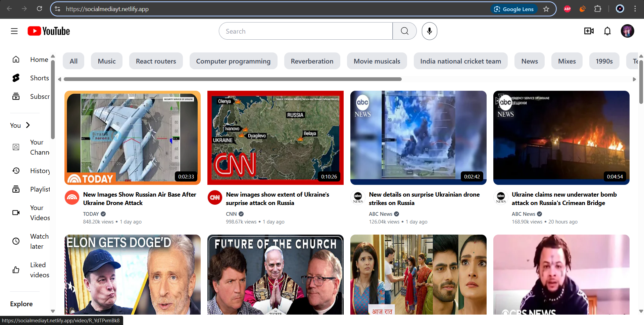The image size is (644, 325).
Task: Activate voice search microphone
Action: pyautogui.click(x=429, y=31)
